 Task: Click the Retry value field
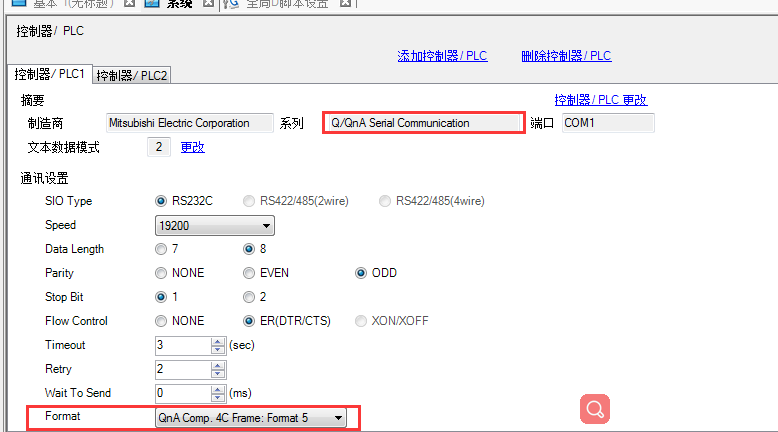click(183, 370)
